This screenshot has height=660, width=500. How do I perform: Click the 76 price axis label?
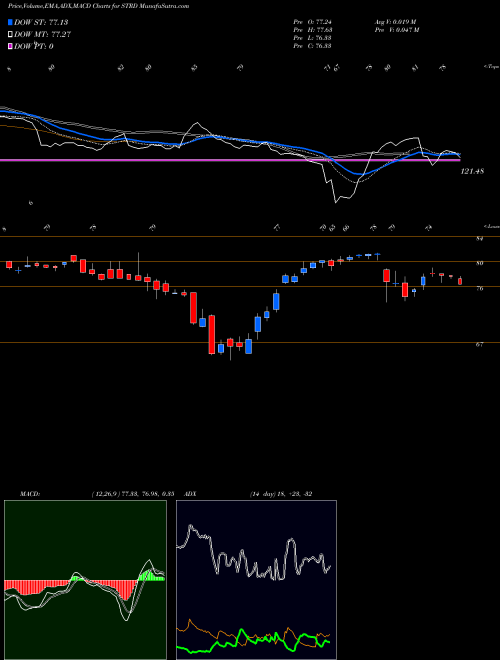479,289
